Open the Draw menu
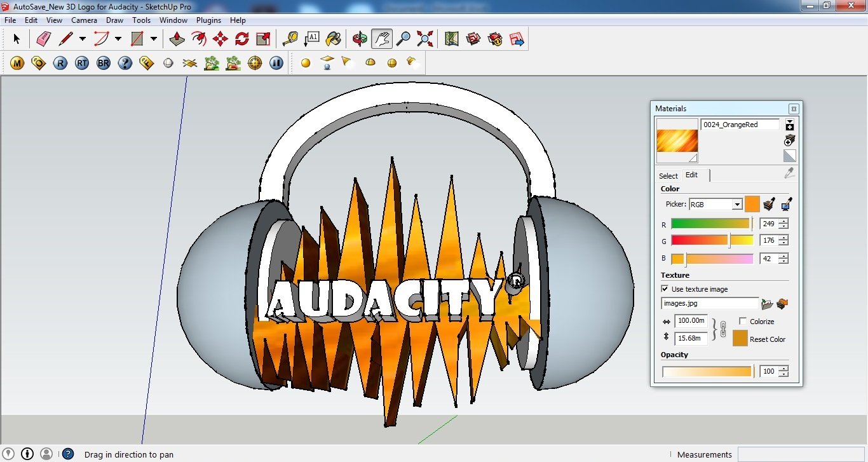 [x=114, y=20]
